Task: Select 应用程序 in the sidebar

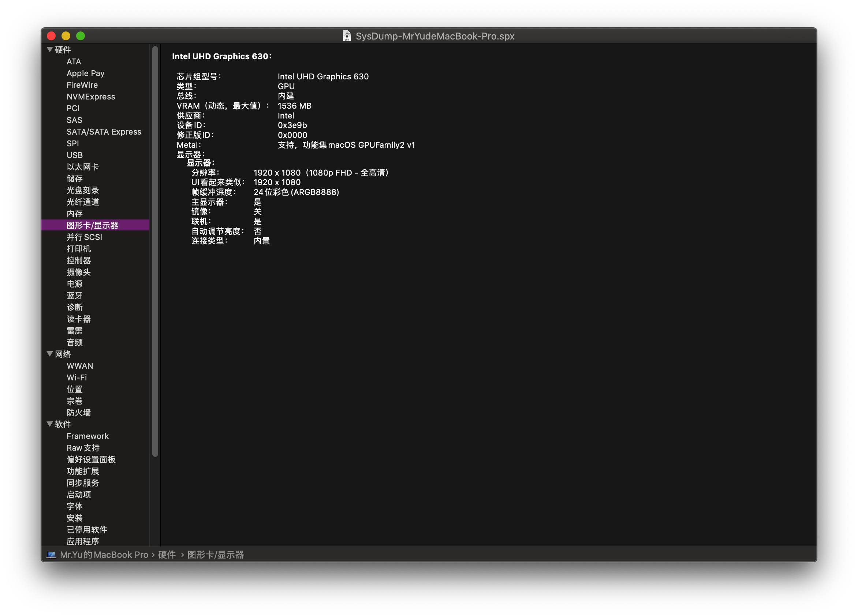Action: point(83,541)
